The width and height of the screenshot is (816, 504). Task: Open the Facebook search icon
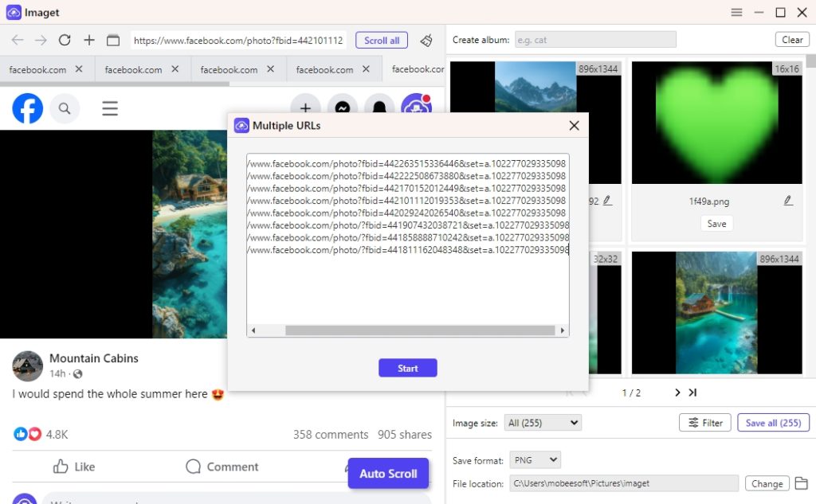click(65, 108)
